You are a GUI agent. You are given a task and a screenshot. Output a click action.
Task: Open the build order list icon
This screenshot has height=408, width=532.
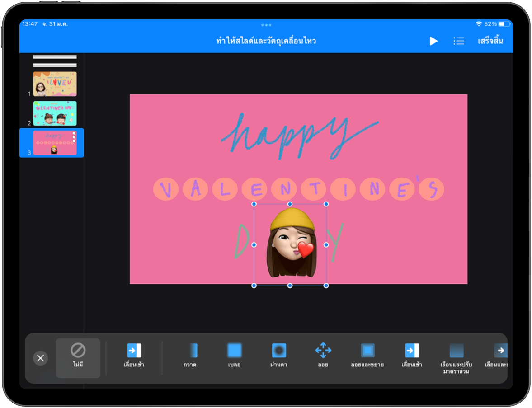click(458, 41)
